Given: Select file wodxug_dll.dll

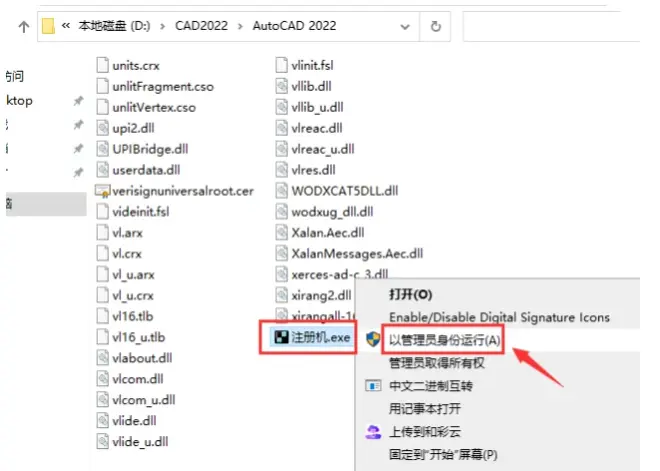Looking at the screenshot, I should click(x=332, y=212).
